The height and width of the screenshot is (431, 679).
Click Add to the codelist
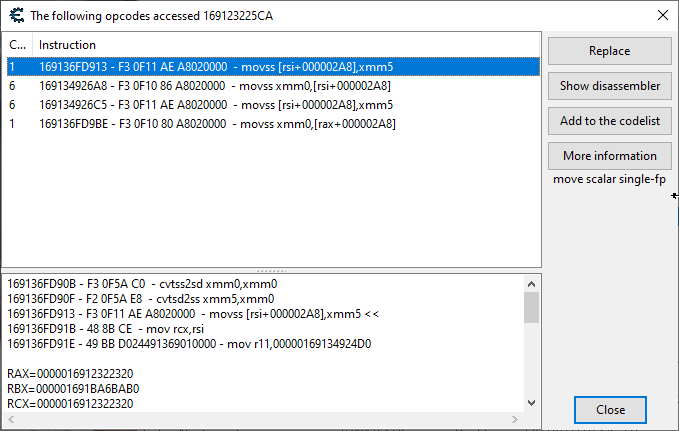[x=609, y=121]
